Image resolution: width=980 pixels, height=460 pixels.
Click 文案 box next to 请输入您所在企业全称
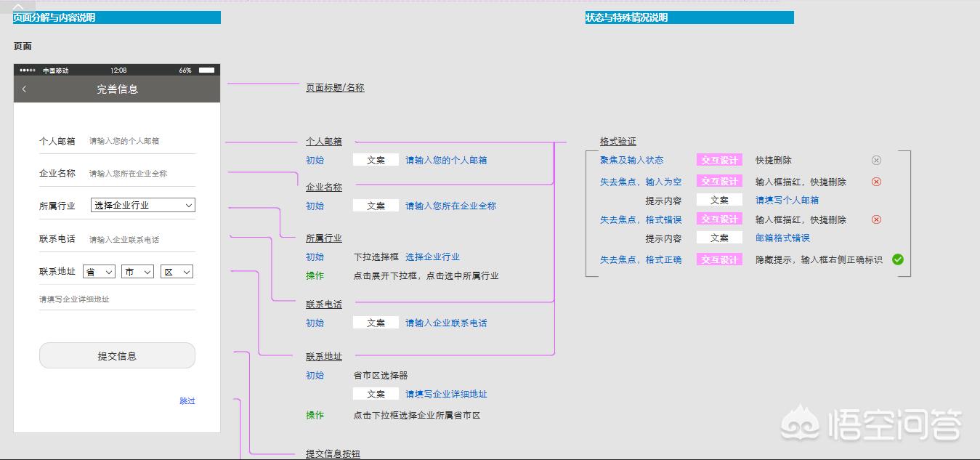[x=376, y=206]
